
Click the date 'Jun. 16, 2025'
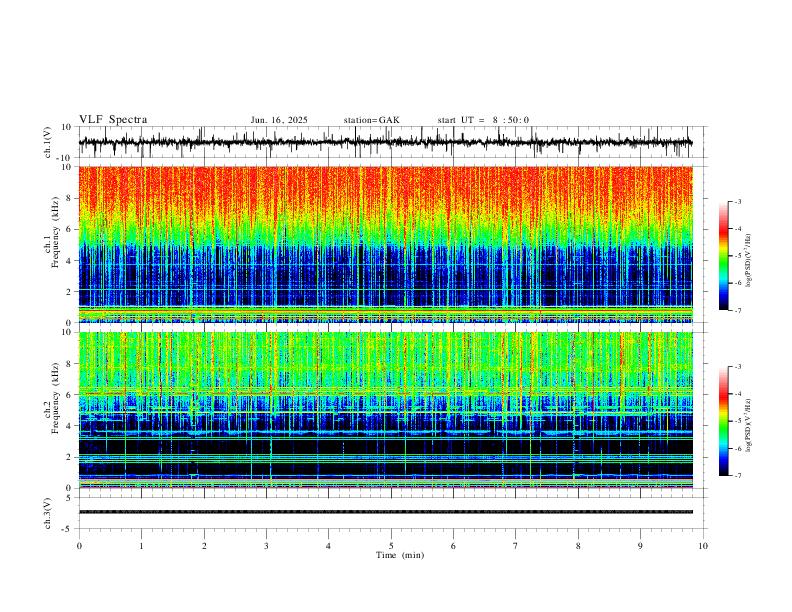point(279,120)
